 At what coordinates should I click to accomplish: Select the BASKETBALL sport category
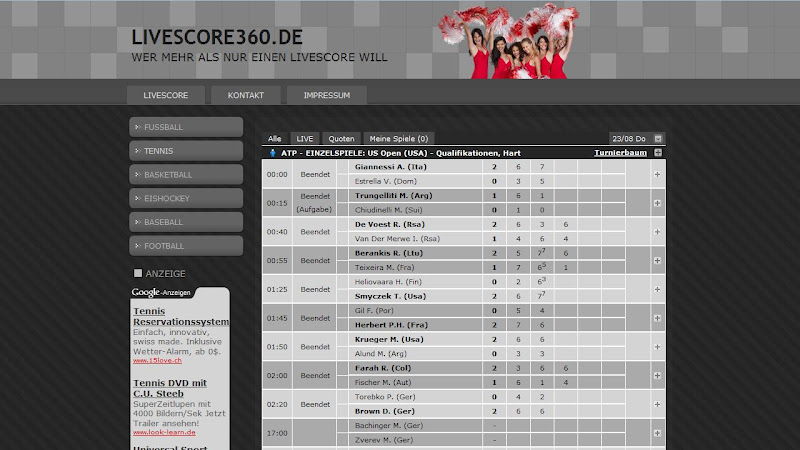[x=186, y=174]
